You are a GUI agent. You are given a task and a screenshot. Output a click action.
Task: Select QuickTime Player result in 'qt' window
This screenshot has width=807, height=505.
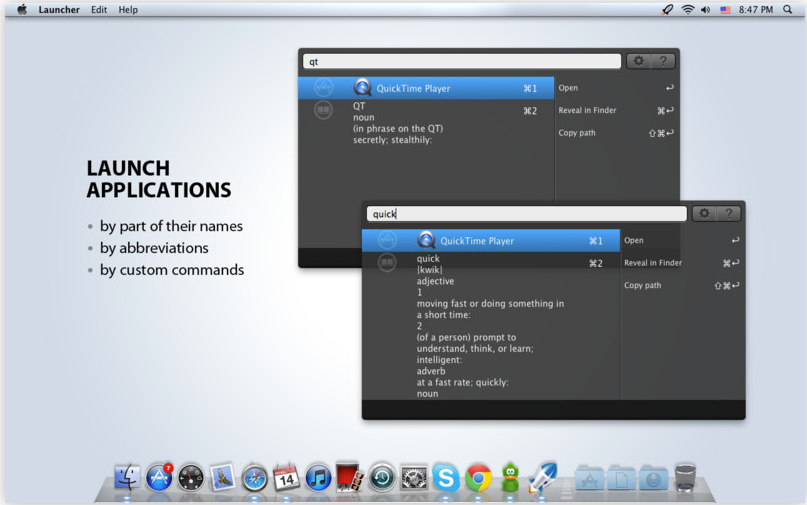coord(426,88)
